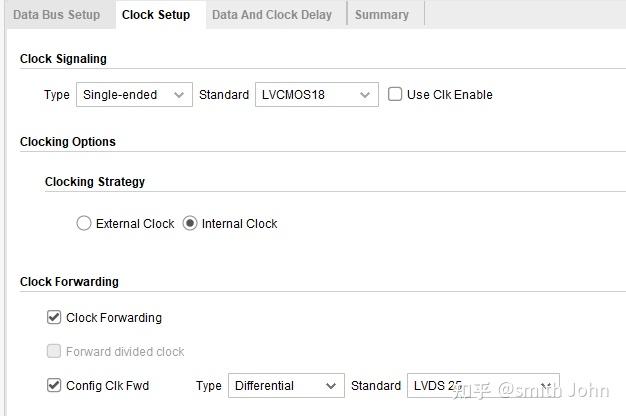
Task: Select the Clock Setup tab
Action: point(156,15)
